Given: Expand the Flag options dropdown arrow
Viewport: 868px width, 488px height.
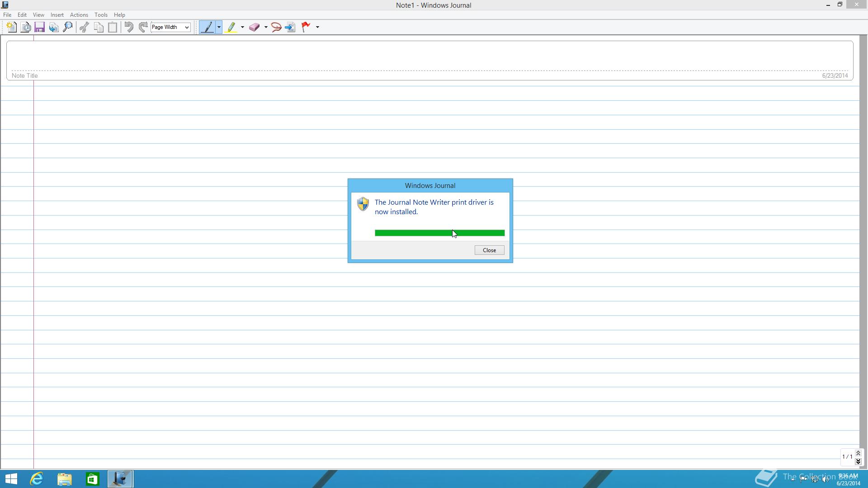Looking at the screenshot, I should (317, 27).
